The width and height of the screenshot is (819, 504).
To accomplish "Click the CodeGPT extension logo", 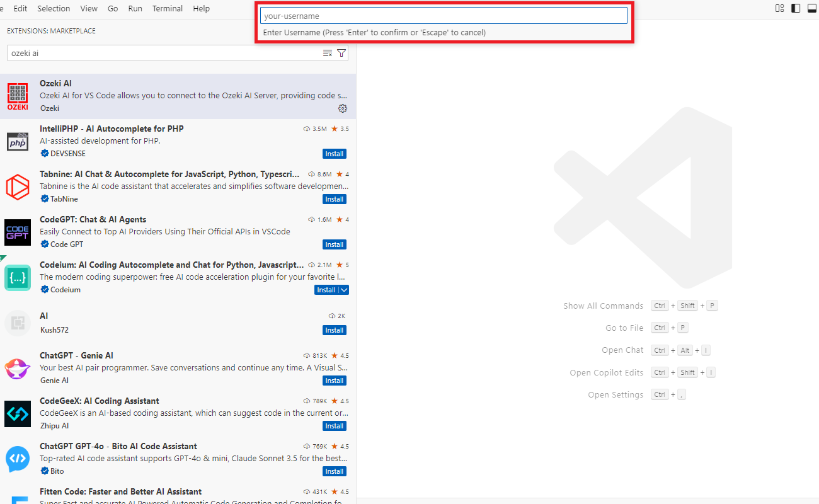I will click(18, 232).
